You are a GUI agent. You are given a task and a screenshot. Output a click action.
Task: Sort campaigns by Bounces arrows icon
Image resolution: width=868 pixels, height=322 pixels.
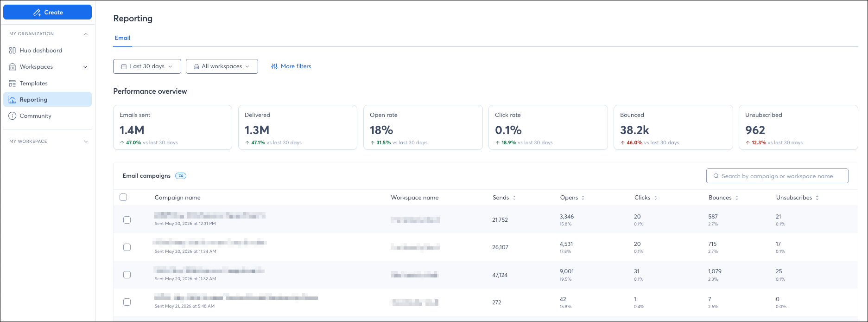point(737,198)
